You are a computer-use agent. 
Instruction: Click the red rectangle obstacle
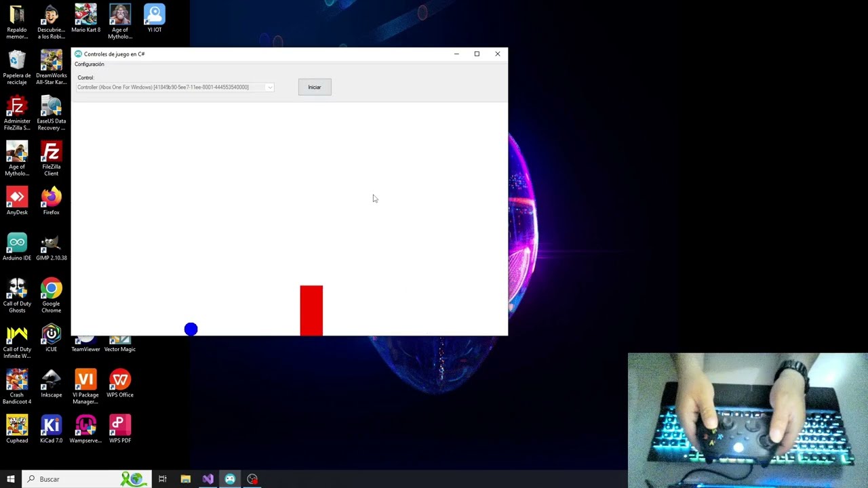311,310
